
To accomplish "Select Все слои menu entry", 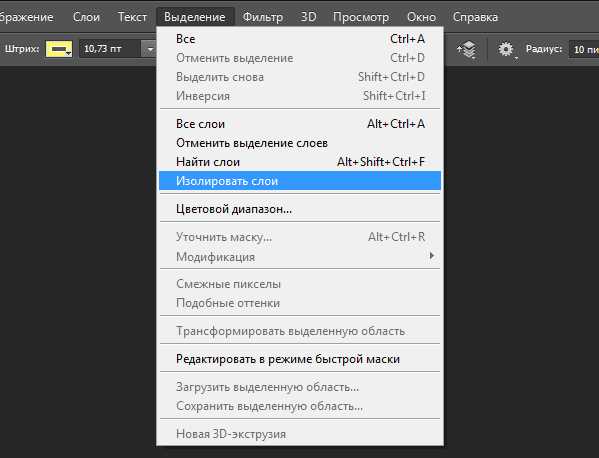I will click(300, 124).
